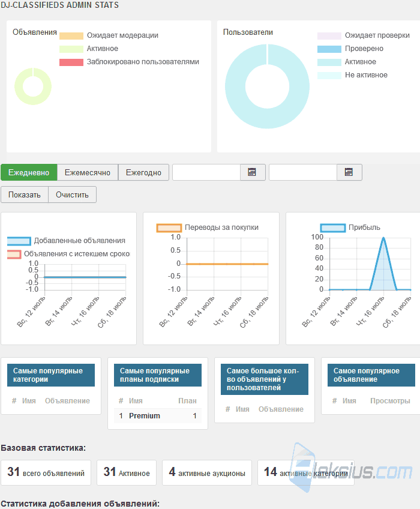Image resolution: width=420 pixels, height=509 pixels.
Task: Click the peak of the Прибыль chart
Action: coord(383,238)
